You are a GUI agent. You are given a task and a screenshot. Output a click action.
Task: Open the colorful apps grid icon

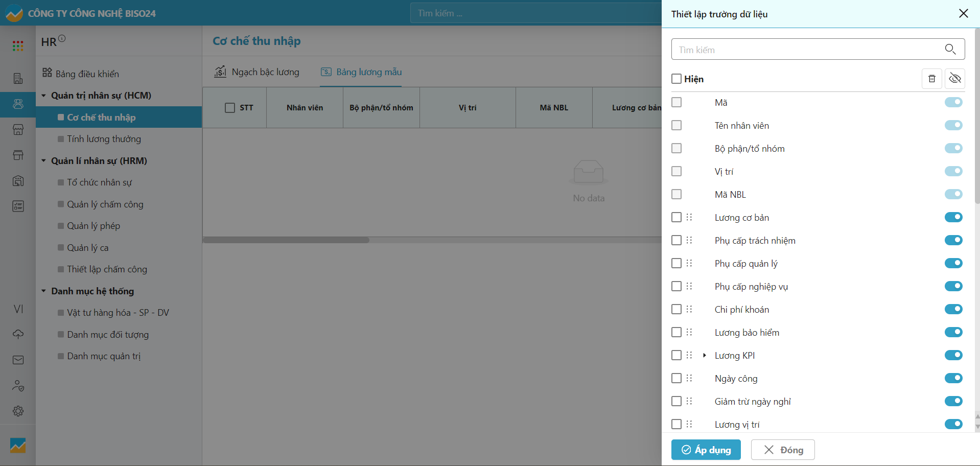18,46
